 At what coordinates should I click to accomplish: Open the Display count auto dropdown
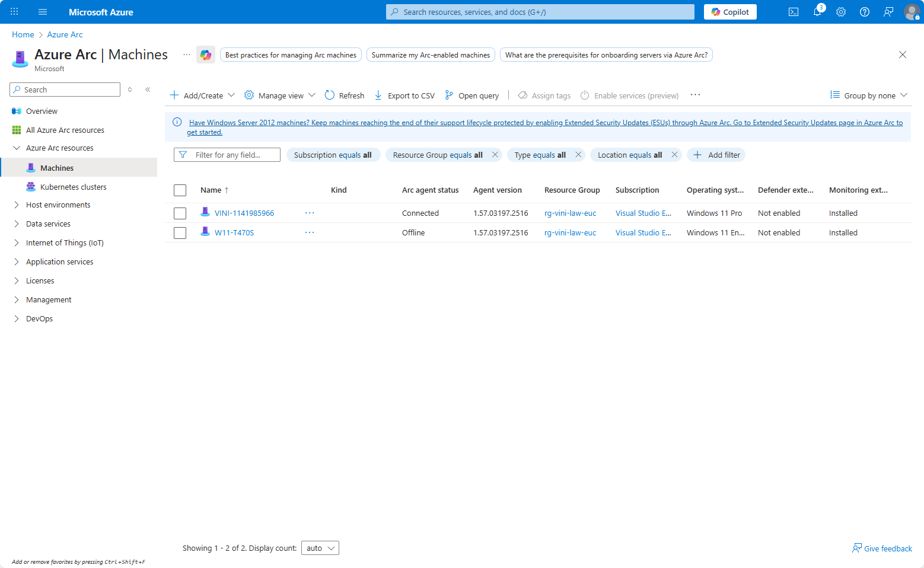320,548
